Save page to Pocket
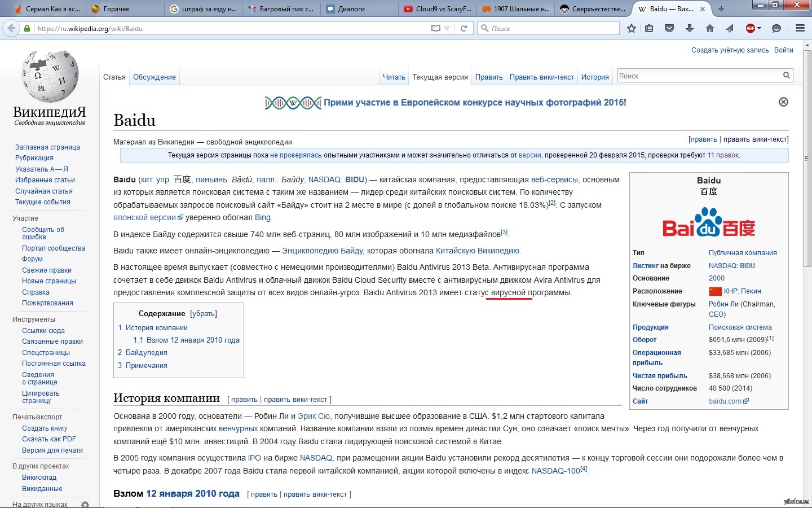 [x=669, y=28]
